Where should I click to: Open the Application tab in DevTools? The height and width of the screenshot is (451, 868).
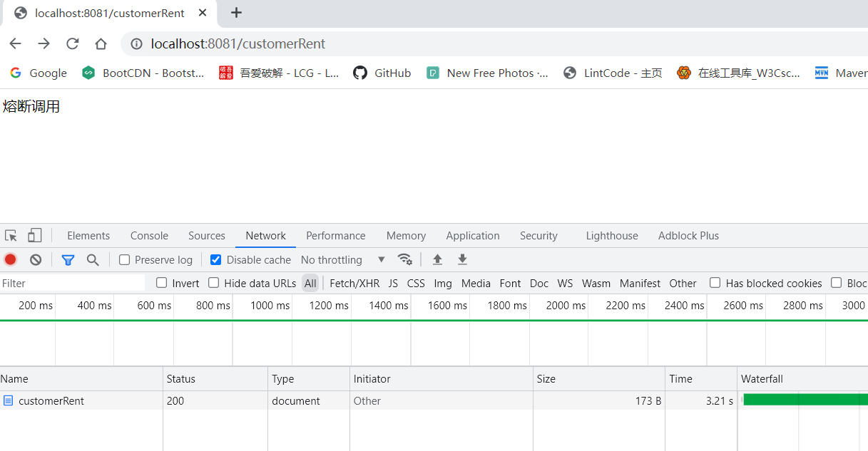click(x=472, y=236)
